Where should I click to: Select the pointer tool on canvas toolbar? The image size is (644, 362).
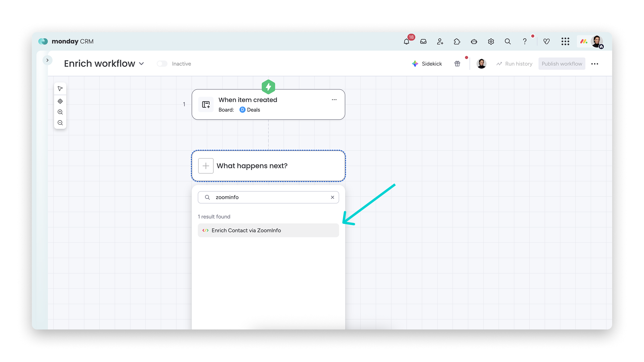point(60,88)
